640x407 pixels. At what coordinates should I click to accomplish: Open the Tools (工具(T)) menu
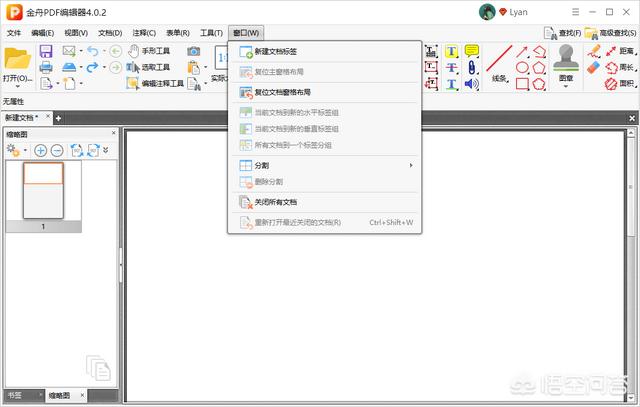click(x=211, y=33)
